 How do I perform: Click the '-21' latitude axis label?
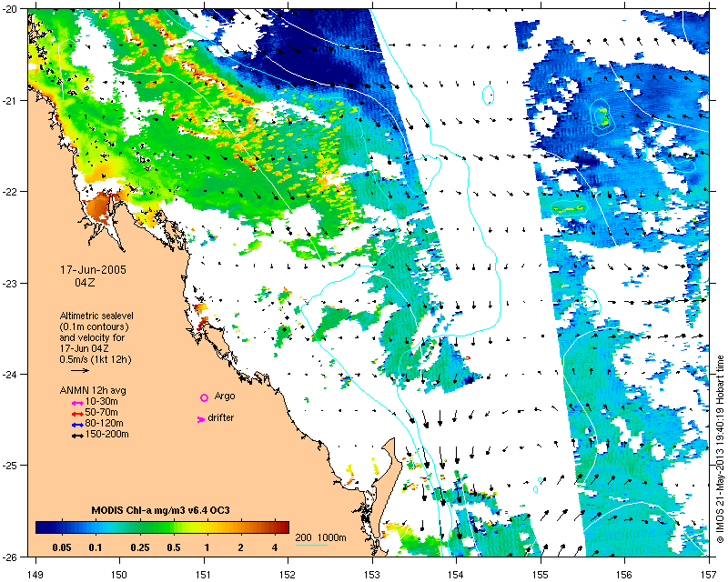coord(10,101)
